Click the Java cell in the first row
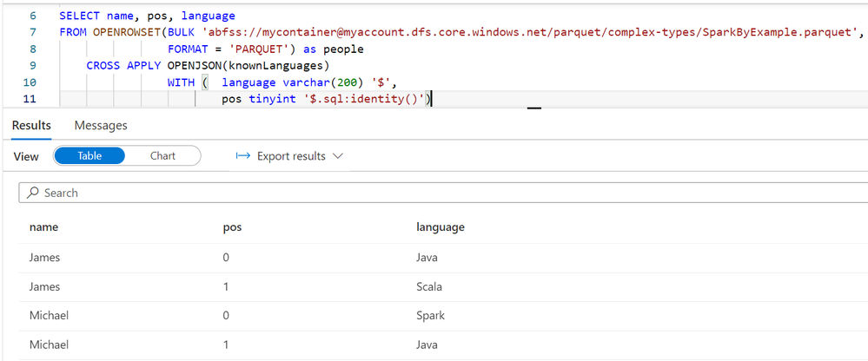Viewport: 868px width, 361px height. click(427, 258)
